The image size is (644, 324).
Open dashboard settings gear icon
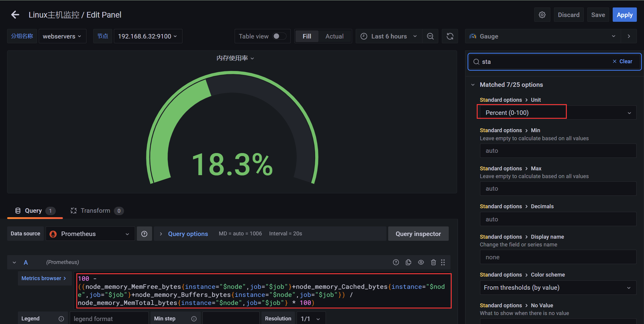(542, 15)
